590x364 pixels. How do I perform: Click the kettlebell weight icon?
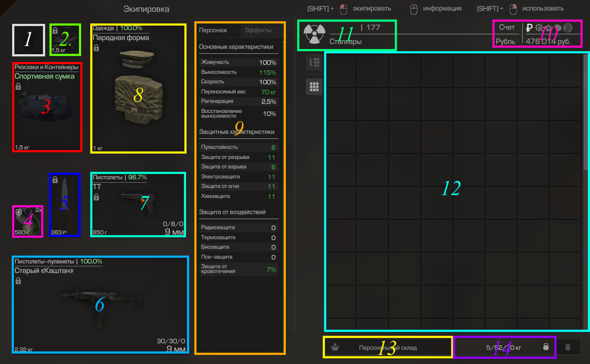tap(546, 347)
